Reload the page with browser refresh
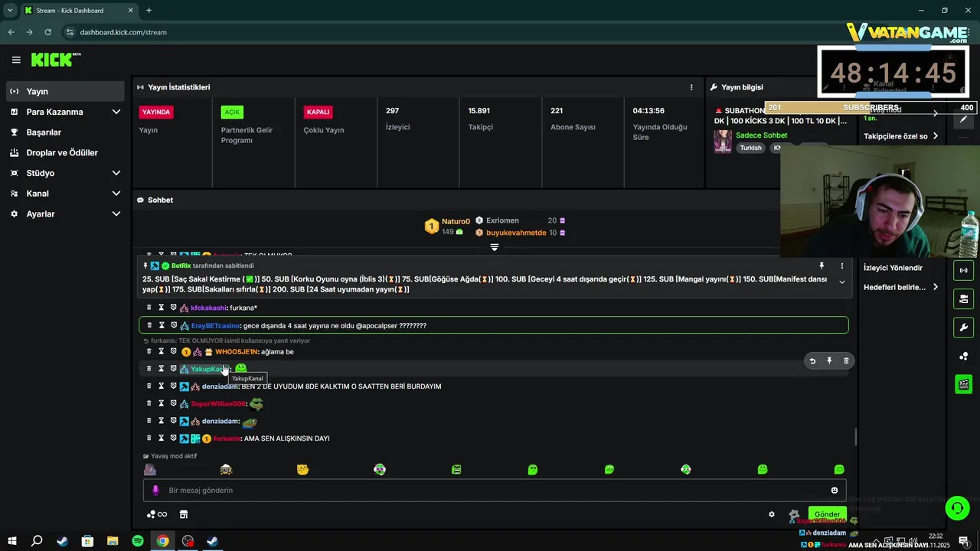The height and width of the screenshot is (551, 980). (x=47, y=32)
